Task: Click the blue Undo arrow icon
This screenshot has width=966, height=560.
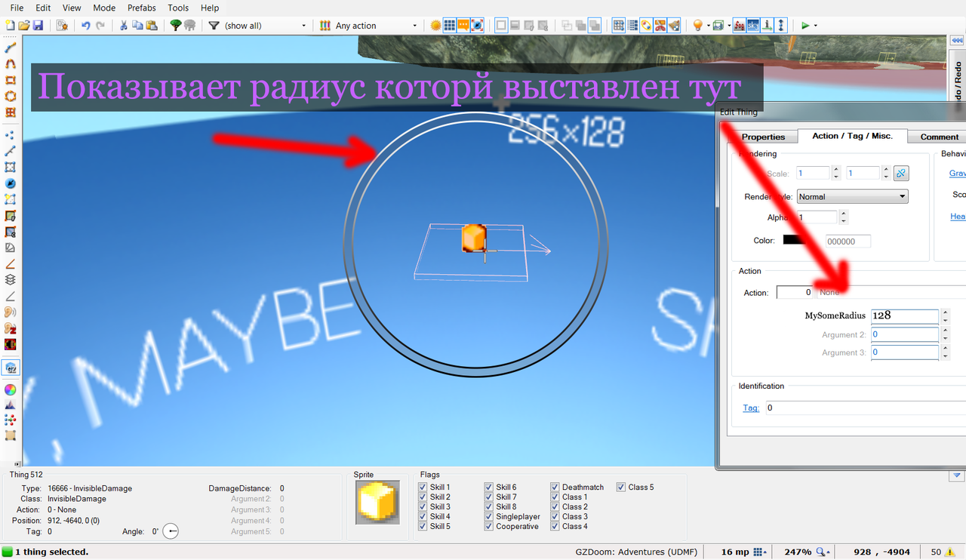Action: (x=86, y=25)
